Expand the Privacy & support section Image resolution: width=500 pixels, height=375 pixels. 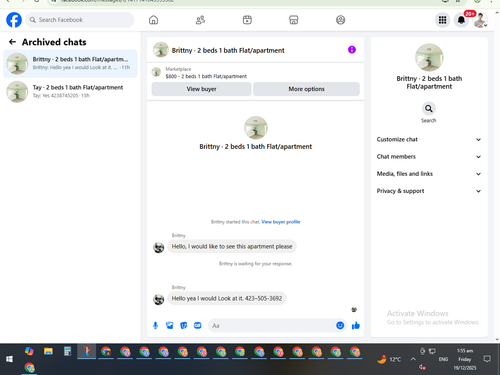click(x=429, y=191)
